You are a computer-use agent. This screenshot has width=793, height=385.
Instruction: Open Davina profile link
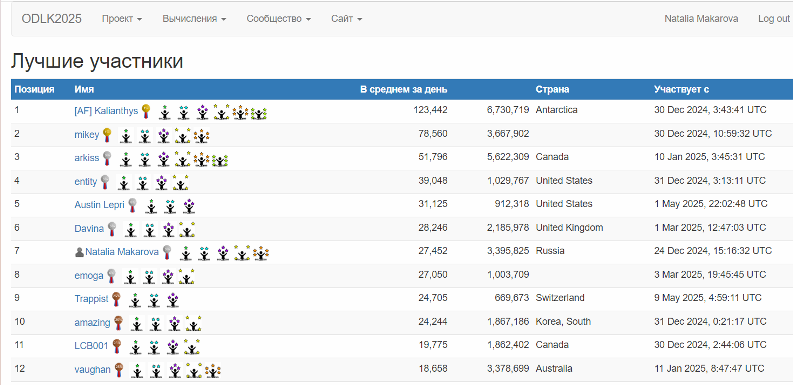tap(89, 228)
